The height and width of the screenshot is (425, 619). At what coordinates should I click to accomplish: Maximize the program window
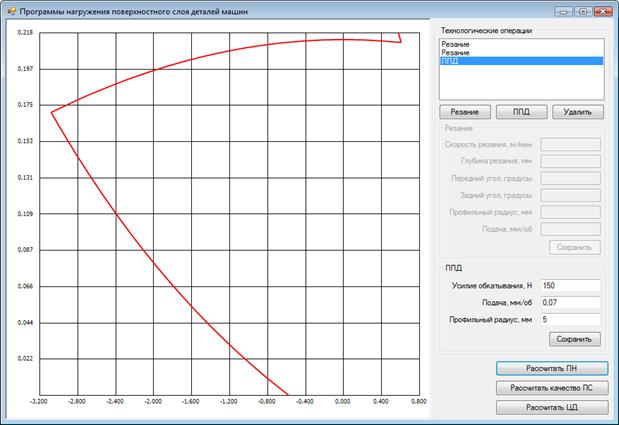(x=580, y=9)
